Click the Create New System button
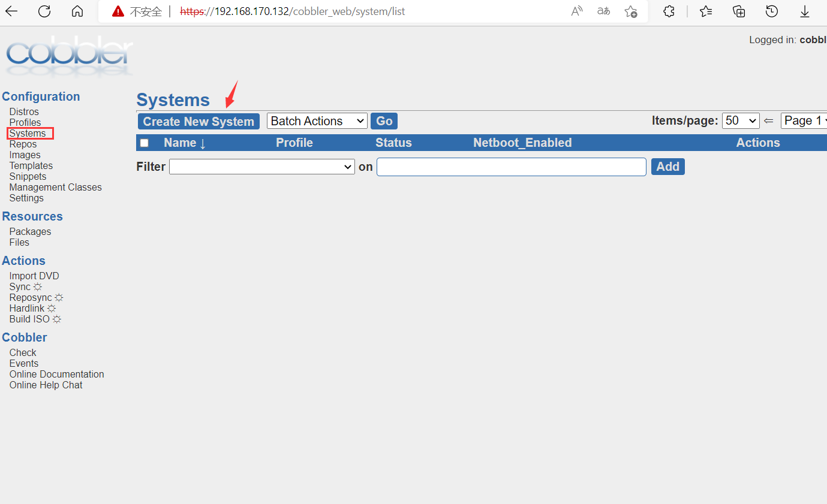 [x=199, y=122]
